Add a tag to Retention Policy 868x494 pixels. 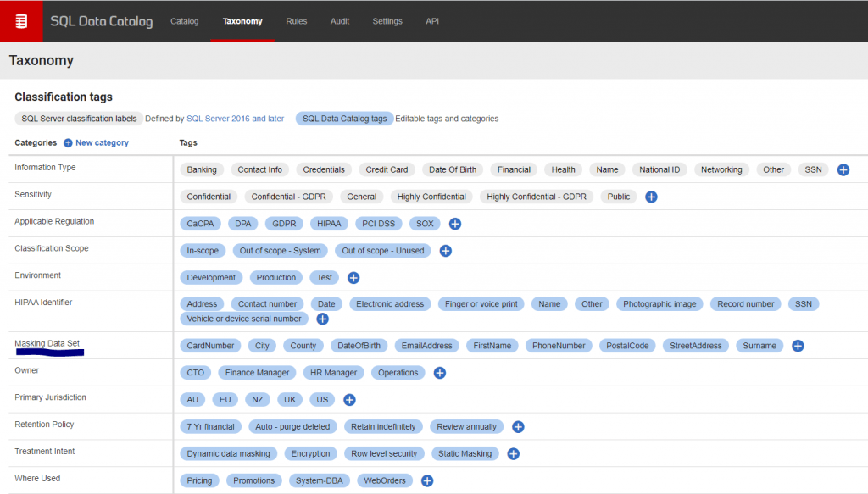[518, 426]
